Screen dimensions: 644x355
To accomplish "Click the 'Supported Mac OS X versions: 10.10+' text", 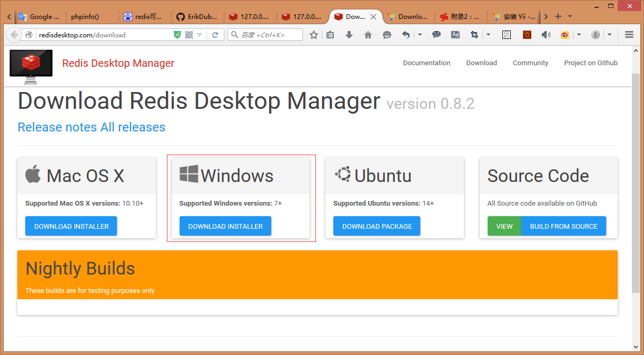I will point(84,203).
